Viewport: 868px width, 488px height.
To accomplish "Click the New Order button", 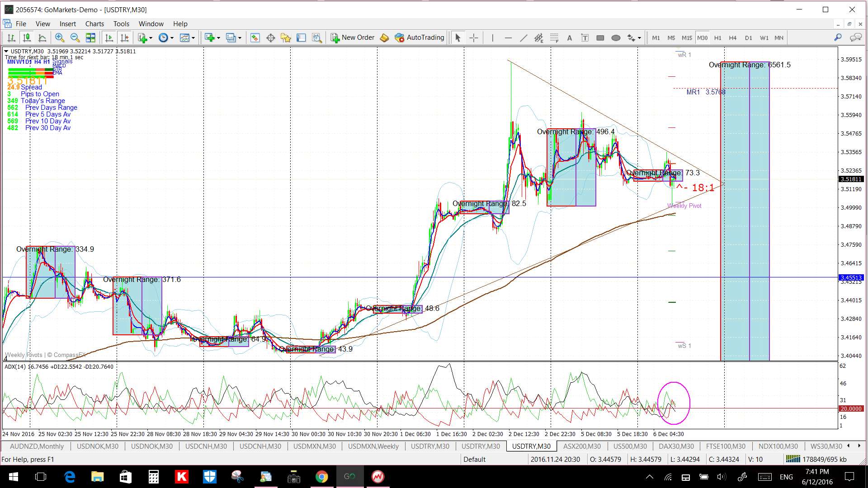I will click(353, 38).
